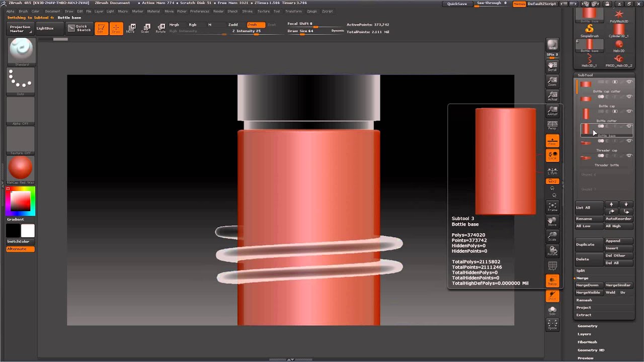Select the Scroll canvas tool
Image resolution: width=644 pixels, height=362 pixels.
pyautogui.click(x=552, y=66)
